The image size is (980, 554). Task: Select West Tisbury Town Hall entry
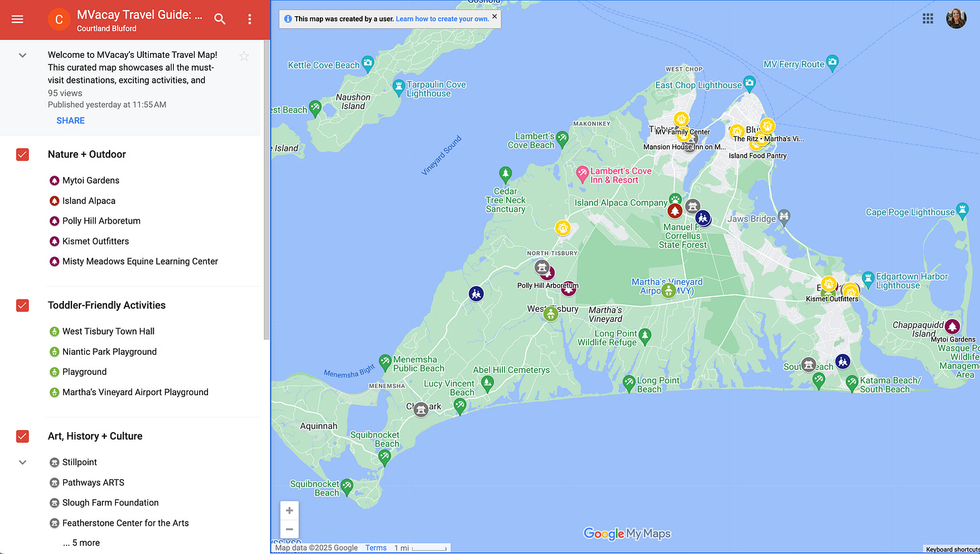point(108,331)
